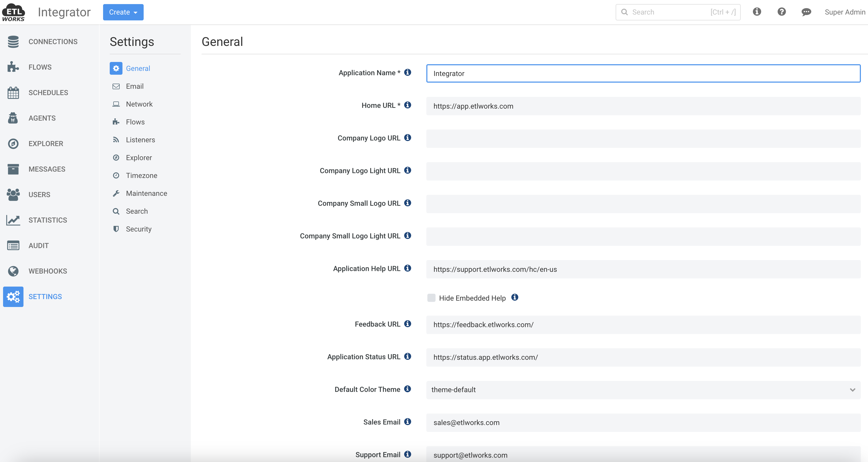Image resolution: width=868 pixels, height=462 pixels.
Task: Click the Messages archive box icon
Action: pos(13,169)
